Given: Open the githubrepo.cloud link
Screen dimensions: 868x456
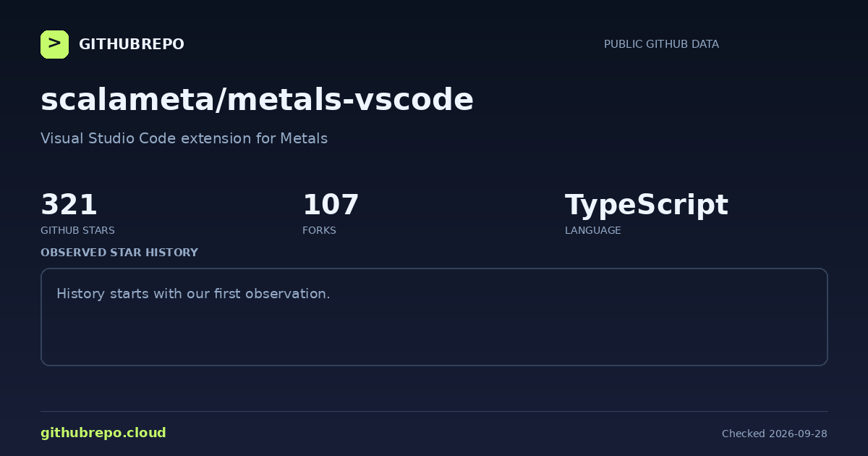Looking at the screenshot, I should (x=103, y=433).
